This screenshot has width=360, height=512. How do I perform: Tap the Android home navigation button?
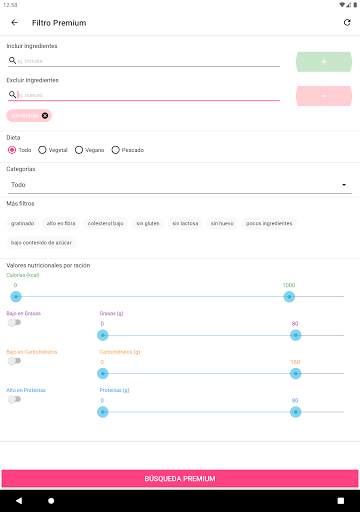tap(51, 500)
